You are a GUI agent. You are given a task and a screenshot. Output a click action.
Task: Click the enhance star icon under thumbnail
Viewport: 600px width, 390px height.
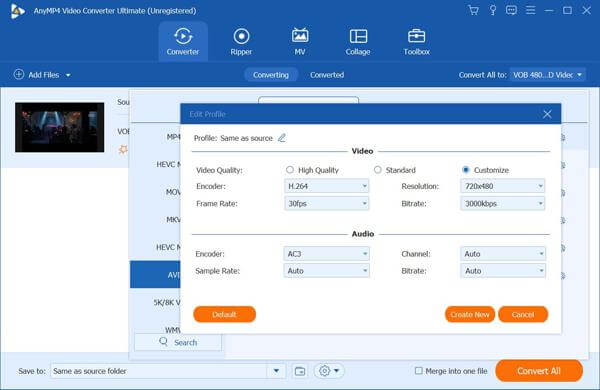click(123, 149)
